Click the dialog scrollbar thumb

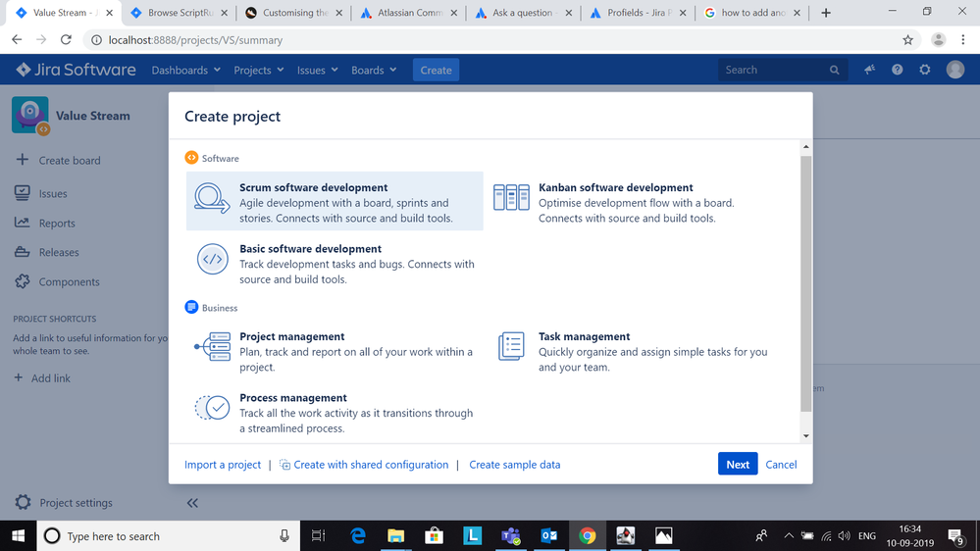click(805, 283)
